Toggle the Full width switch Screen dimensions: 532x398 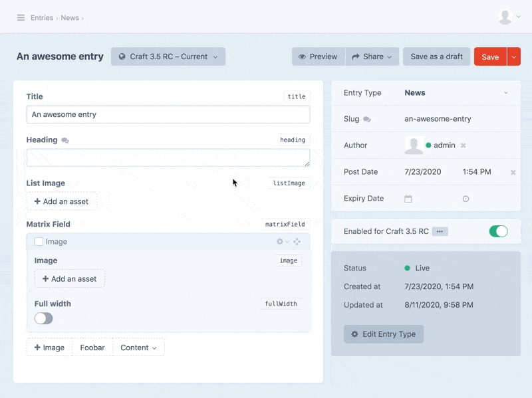(x=44, y=318)
